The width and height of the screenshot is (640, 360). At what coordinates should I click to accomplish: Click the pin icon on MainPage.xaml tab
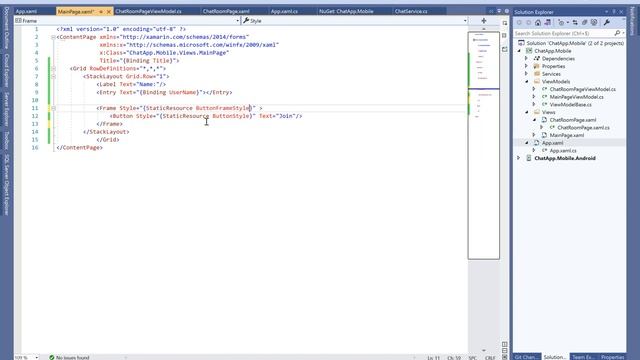pyautogui.click(x=101, y=12)
